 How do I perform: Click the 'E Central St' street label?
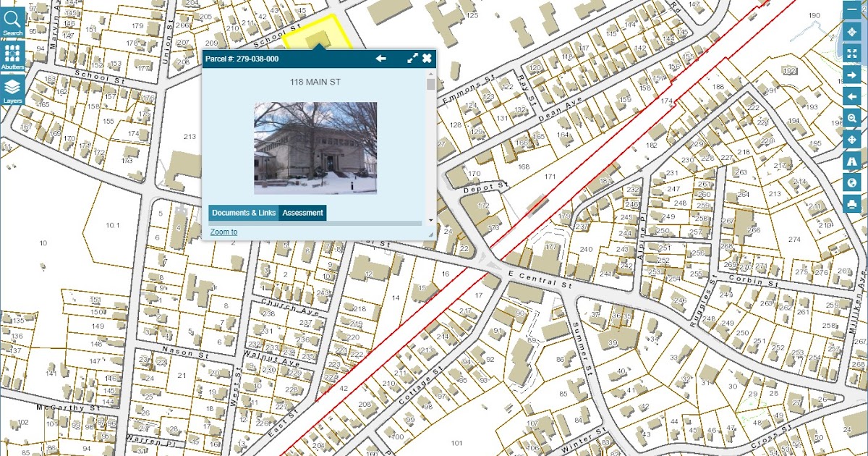click(540, 281)
